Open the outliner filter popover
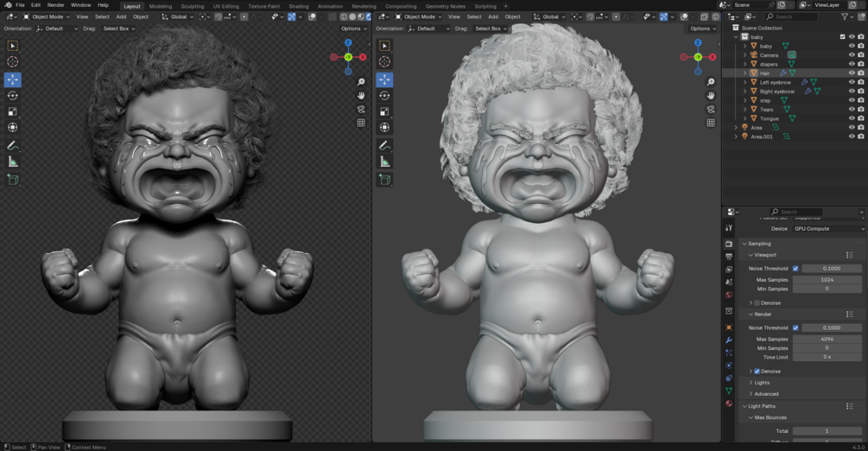The image size is (868, 451). point(847,16)
